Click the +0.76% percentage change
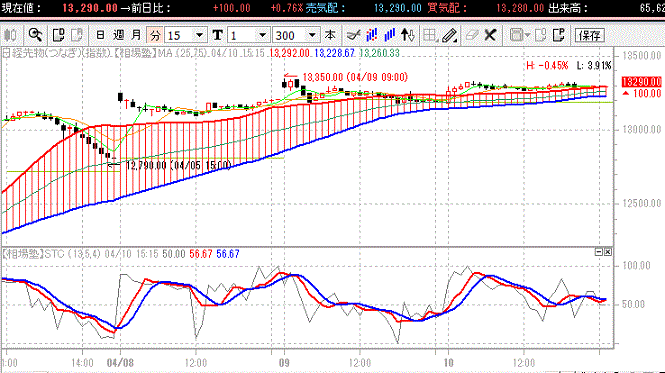This screenshot has width=665, height=373. pos(287,8)
